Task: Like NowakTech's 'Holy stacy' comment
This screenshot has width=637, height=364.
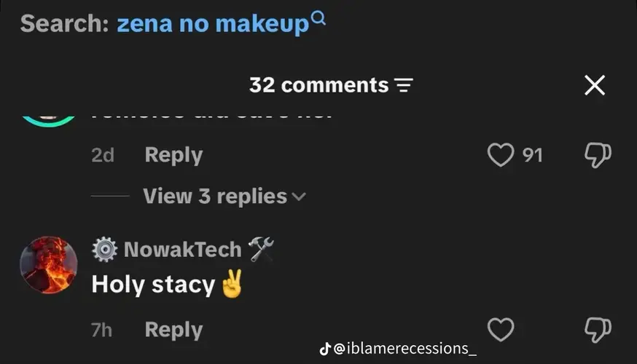Action: pyautogui.click(x=501, y=329)
